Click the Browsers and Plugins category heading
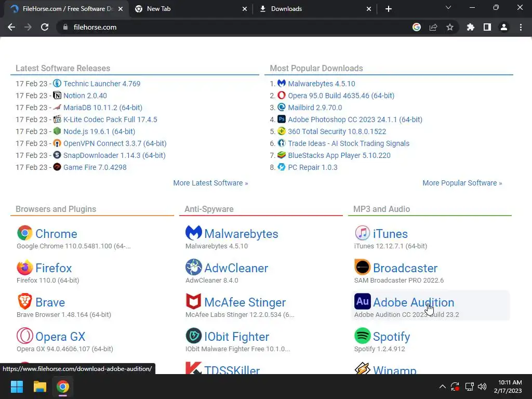Screen dimensions: 532x399 point(56,209)
